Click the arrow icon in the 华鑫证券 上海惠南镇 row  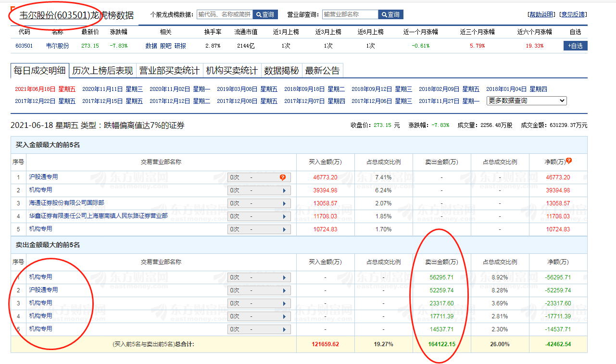[x=284, y=216]
